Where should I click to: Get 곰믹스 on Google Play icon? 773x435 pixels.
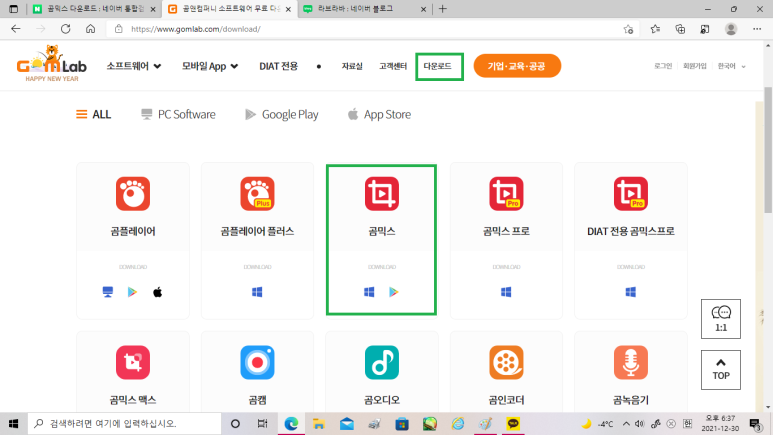click(393, 292)
